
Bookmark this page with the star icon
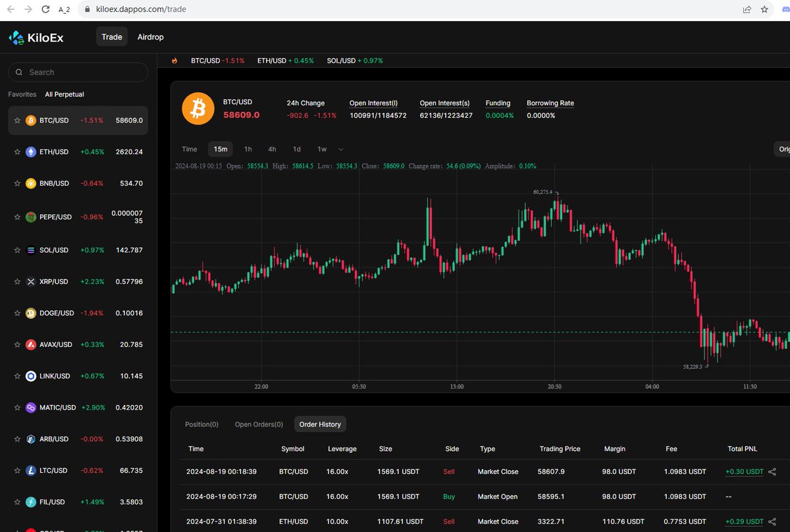click(x=764, y=10)
